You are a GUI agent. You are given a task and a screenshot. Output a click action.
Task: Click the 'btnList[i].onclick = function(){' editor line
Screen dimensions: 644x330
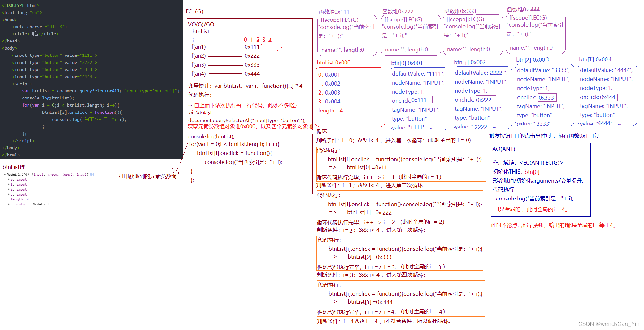tap(82, 112)
